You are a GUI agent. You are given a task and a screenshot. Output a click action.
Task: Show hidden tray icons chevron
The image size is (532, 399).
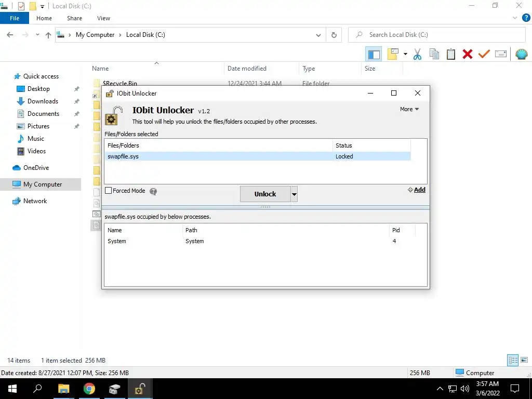click(440, 389)
